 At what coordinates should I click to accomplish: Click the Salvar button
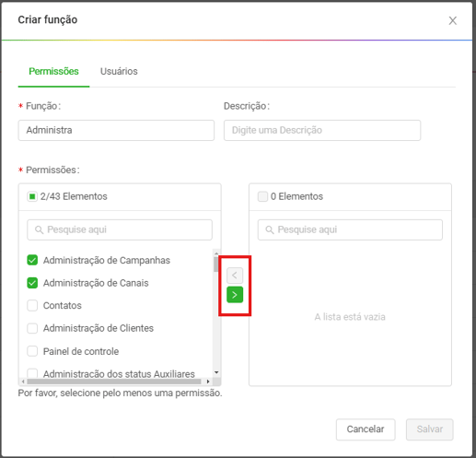[x=430, y=429]
